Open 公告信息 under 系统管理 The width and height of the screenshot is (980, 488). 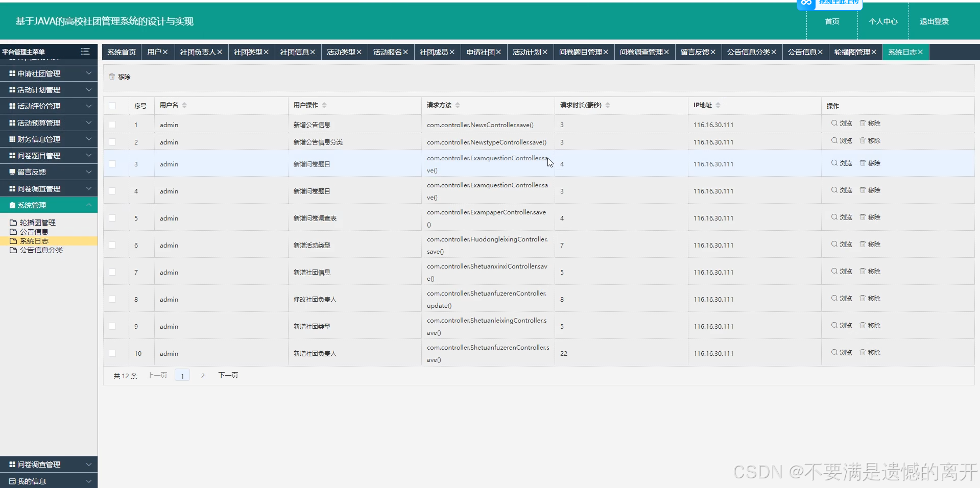pyautogui.click(x=34, y=232)
